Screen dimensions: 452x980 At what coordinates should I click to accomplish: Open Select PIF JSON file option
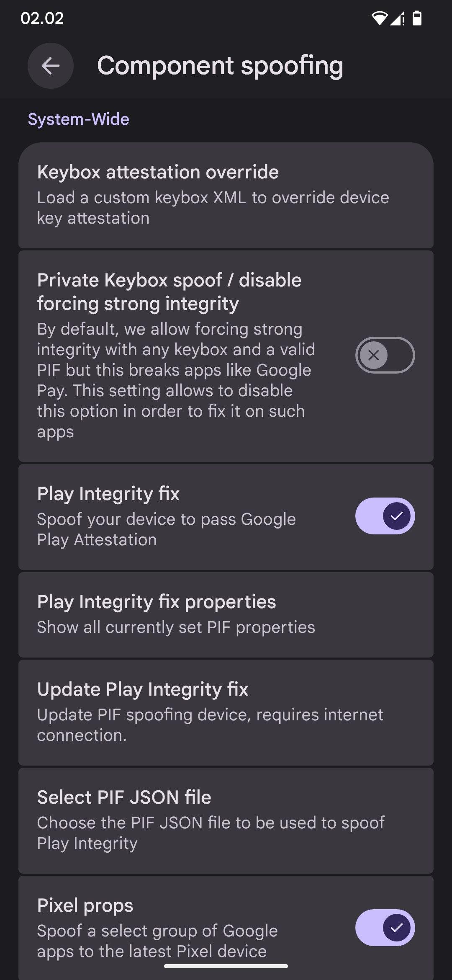coord(226,820)
